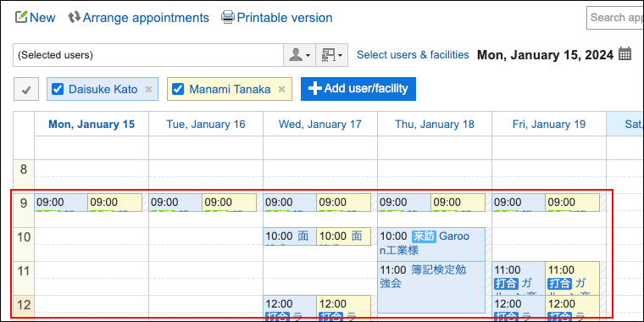Click the (Selected users) selection field
Screen dimensions: 644x322
coord(148,55)
